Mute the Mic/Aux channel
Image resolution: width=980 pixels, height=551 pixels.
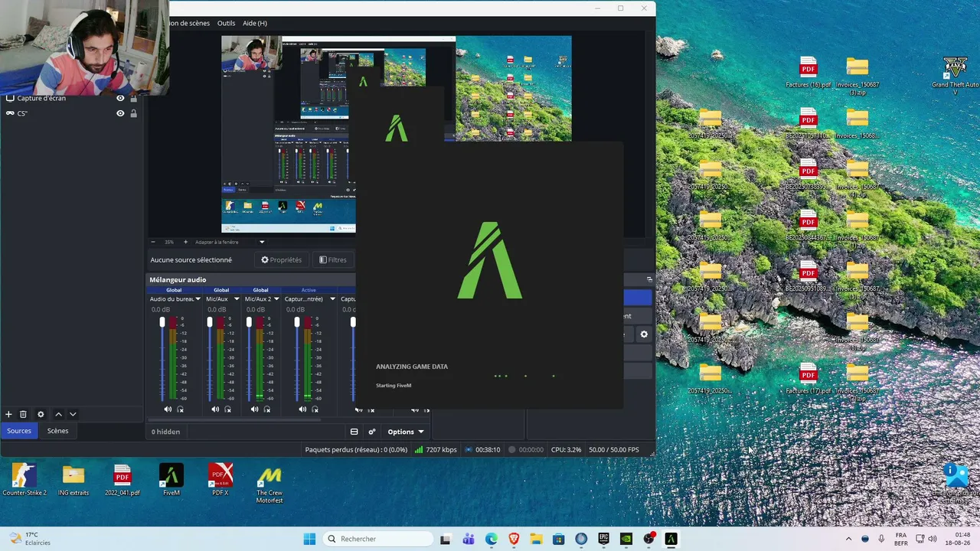click(x=215, y=409)
